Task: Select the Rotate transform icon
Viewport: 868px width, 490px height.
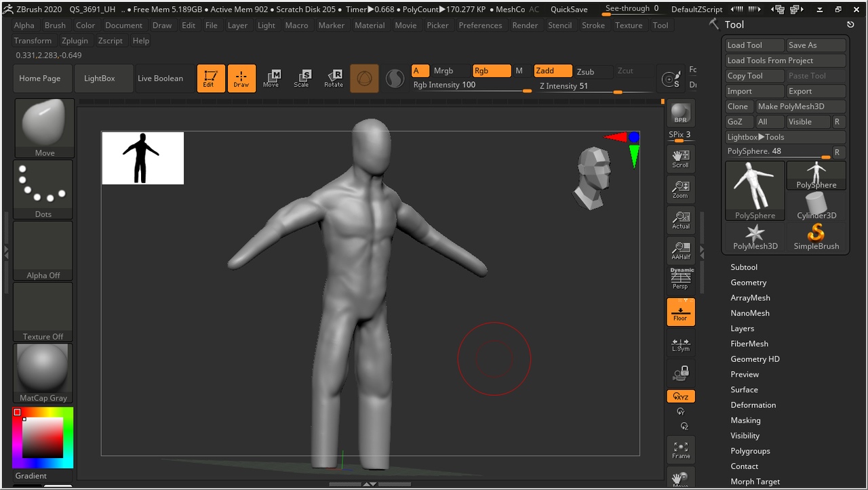Action: [x=333, y=78]
